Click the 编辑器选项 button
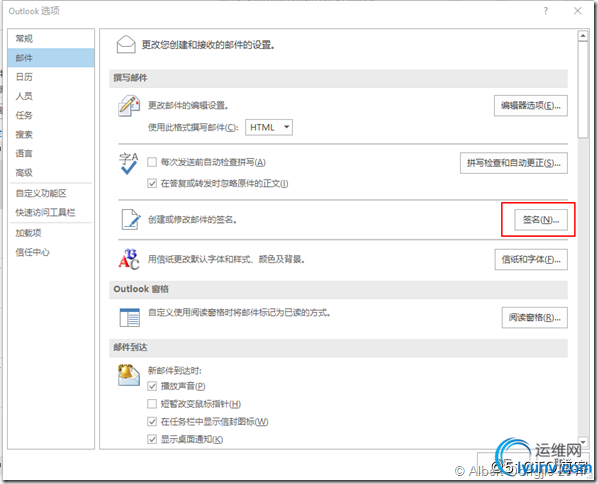This screenshot has height=484, width=598. (530, 106)
